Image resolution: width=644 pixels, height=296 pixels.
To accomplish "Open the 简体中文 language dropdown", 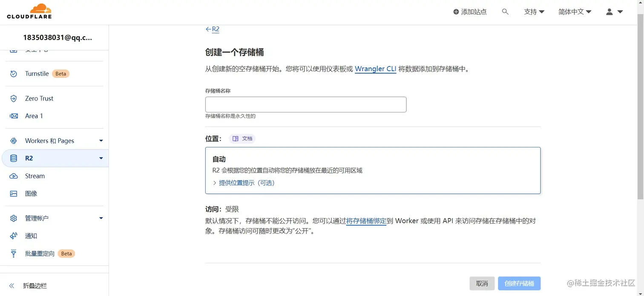I will pos(575,12).
